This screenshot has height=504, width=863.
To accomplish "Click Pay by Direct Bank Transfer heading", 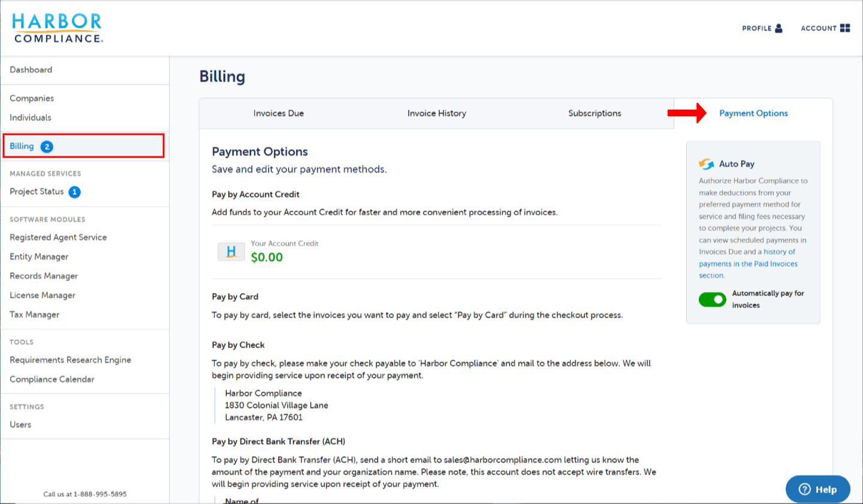I will 278,442.
